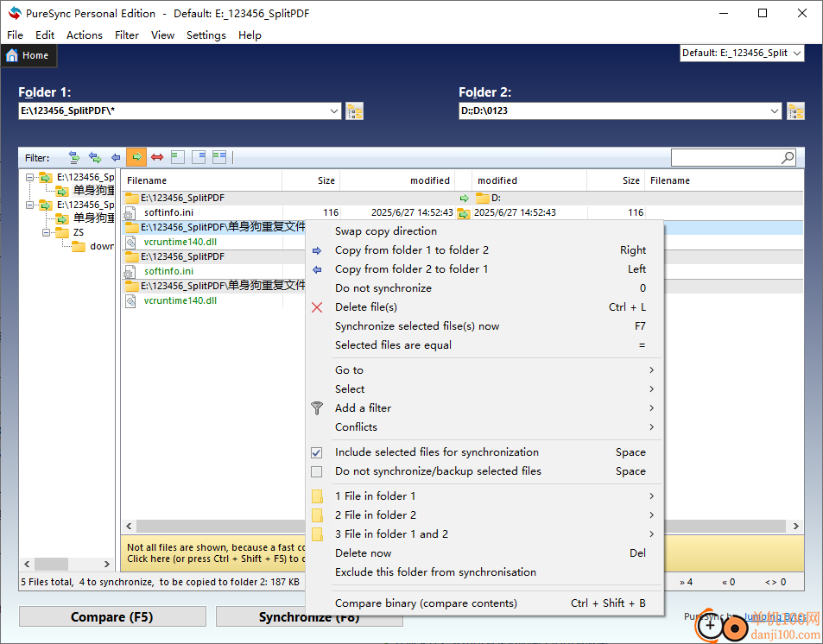Open the Folder 2 path dropdown
The width and height of the screenshot is (823, 644).
pyautogui.click(x=775, y=110)
